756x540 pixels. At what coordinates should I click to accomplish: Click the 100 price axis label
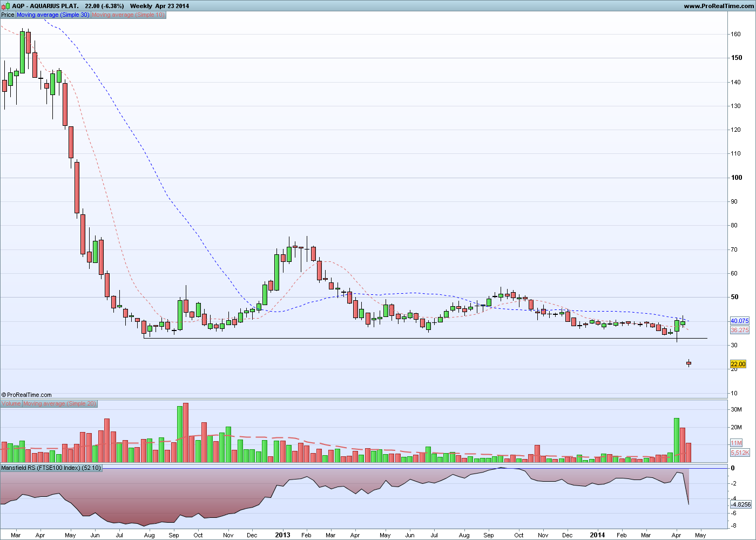pyautogui.click(x=736, y=178)
